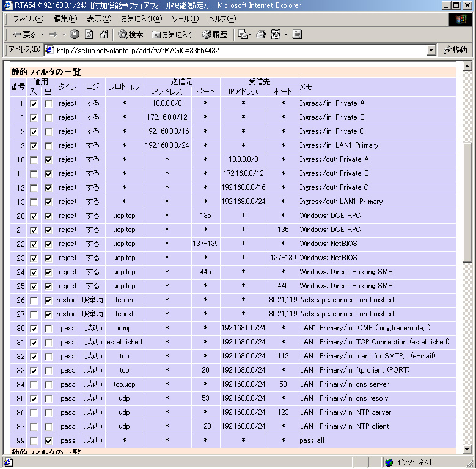
Task: Go to the Home page icon
Action: (x=104, y=34)
